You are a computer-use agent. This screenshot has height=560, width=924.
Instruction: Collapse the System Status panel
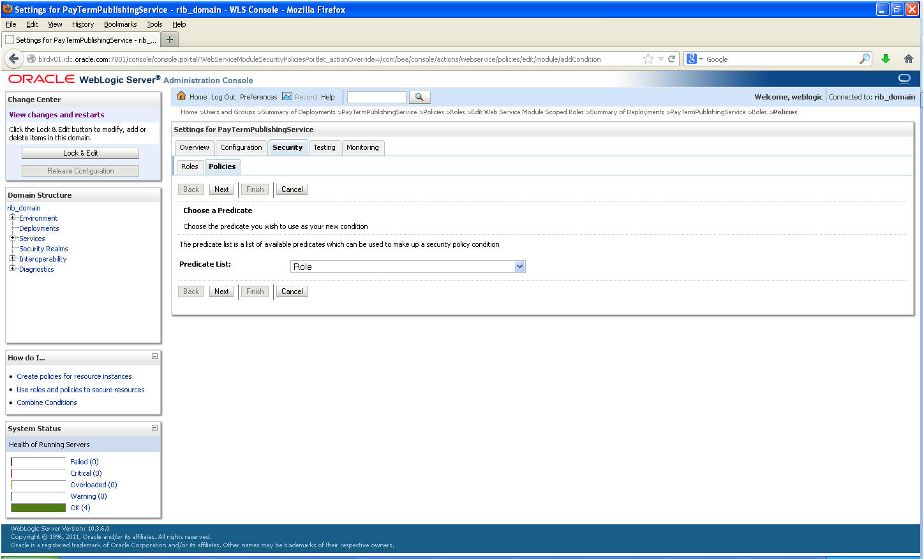click(x=154, y=427)
